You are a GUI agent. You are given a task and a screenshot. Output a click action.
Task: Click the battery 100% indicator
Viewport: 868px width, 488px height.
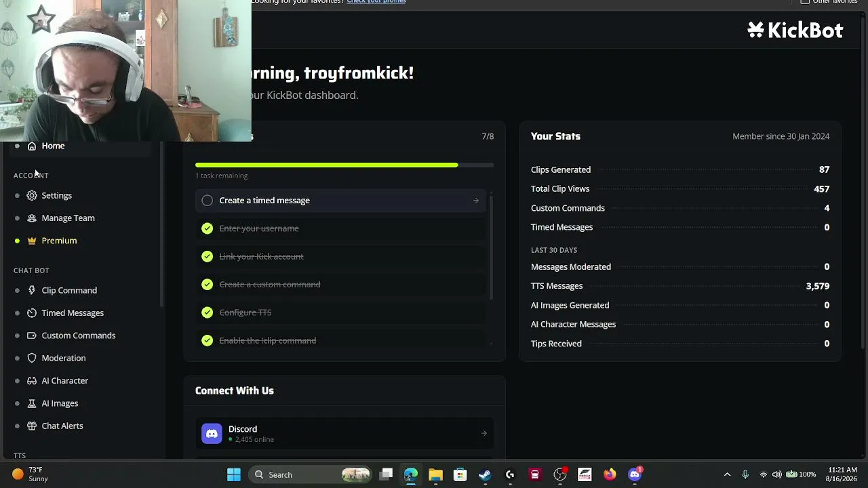[801, 474]
